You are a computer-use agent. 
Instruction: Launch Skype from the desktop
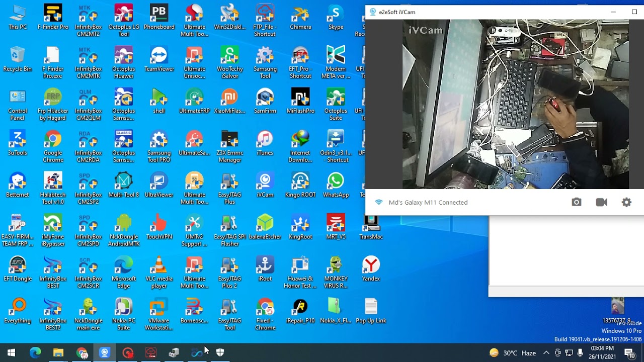[336, 17]
